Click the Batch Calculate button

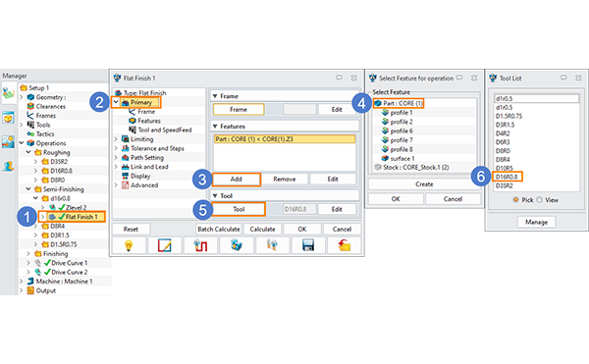click(219, 229)
